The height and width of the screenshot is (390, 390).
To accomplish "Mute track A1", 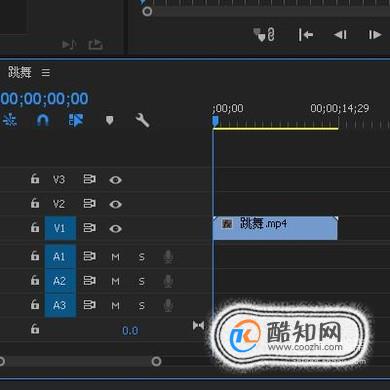I will tap(115, 257).
